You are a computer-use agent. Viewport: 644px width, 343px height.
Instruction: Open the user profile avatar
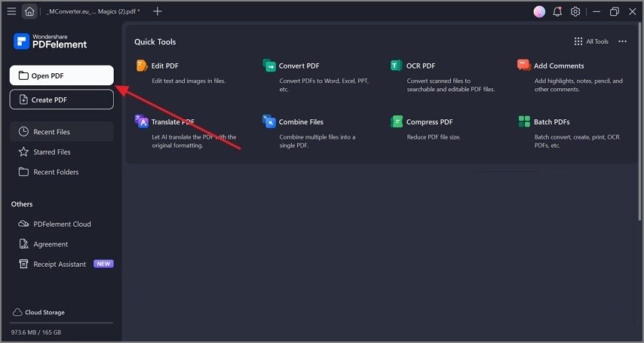tap(539, 11)
